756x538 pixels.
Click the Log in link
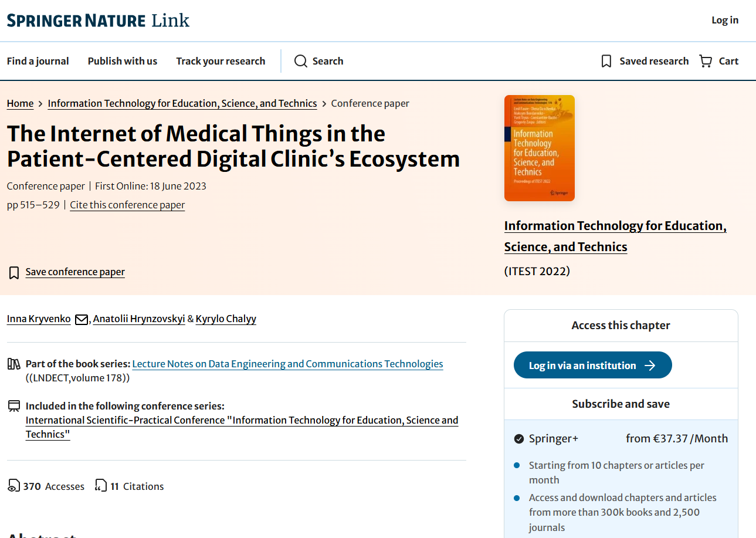[x=725, y=20]
